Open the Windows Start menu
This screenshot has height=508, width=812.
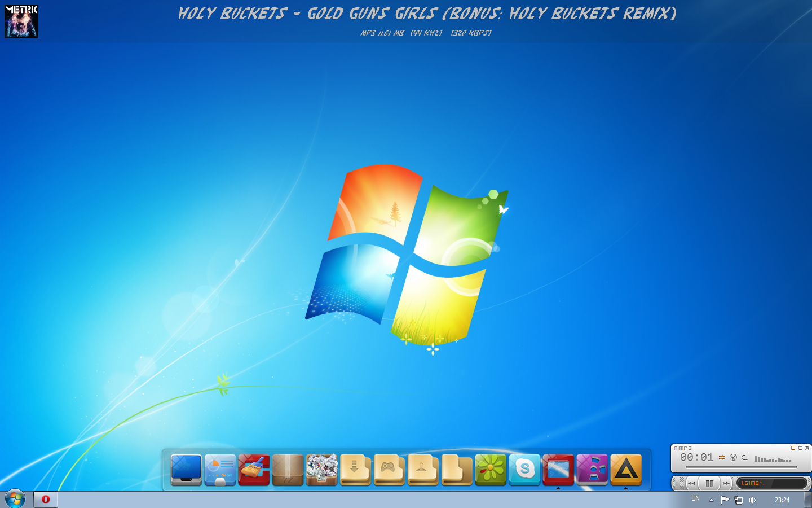(x=15, y=499)
